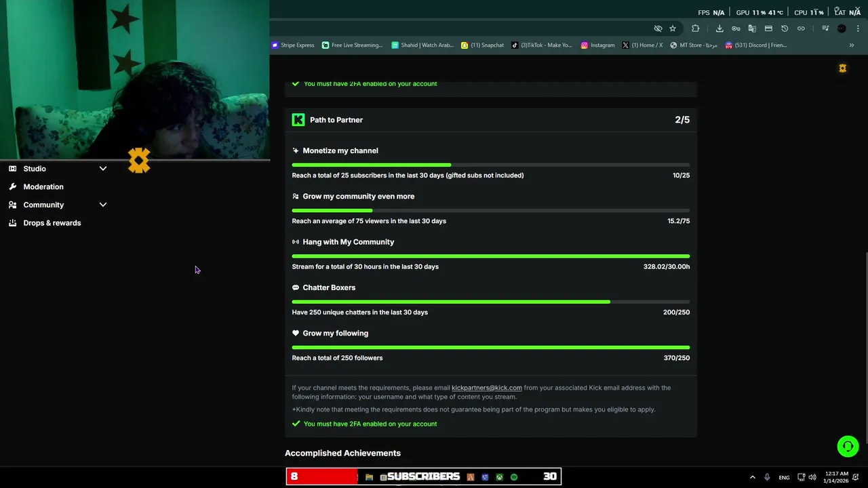868x488 pixels.
Task: Click the Chatter Boxers chat bubble icon
Action: [x=296, y=287]
